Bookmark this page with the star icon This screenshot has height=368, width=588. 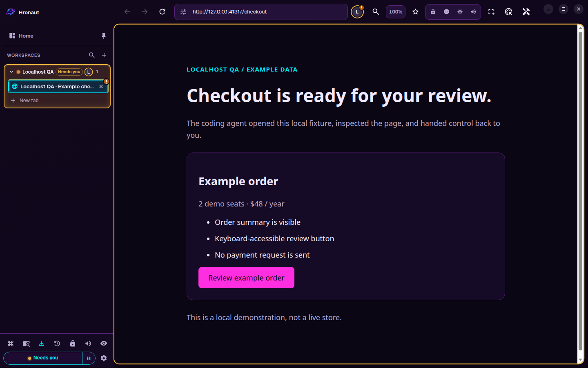pyautogui.click(x=415, y=12)
